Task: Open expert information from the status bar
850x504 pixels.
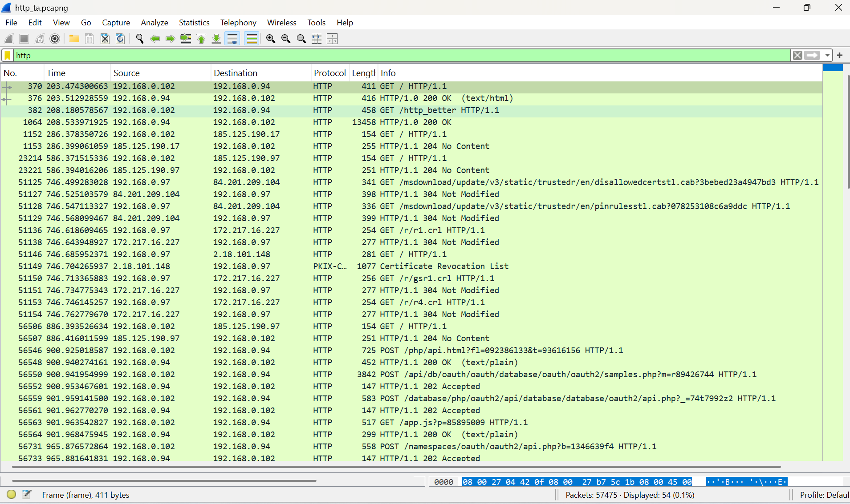Action: (11, 494)
